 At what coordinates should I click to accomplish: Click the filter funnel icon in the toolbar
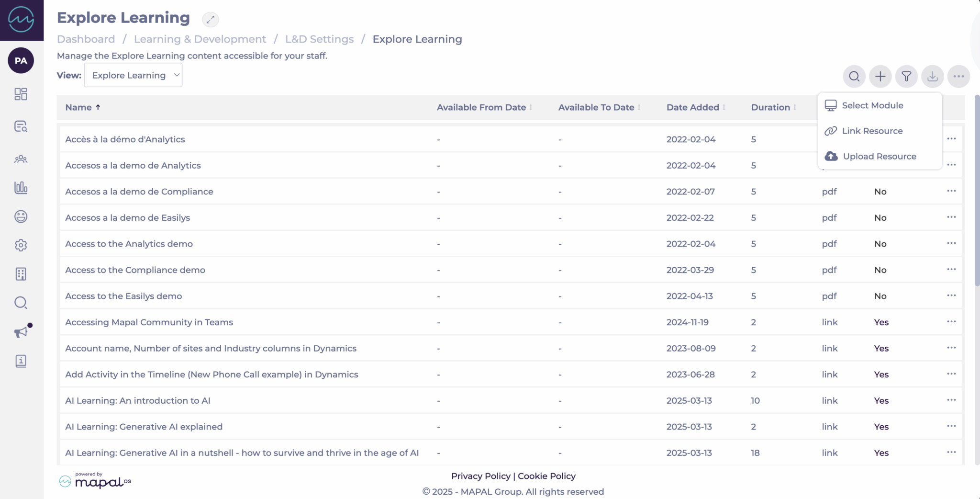pyautogui.click(x=906, y=76)
